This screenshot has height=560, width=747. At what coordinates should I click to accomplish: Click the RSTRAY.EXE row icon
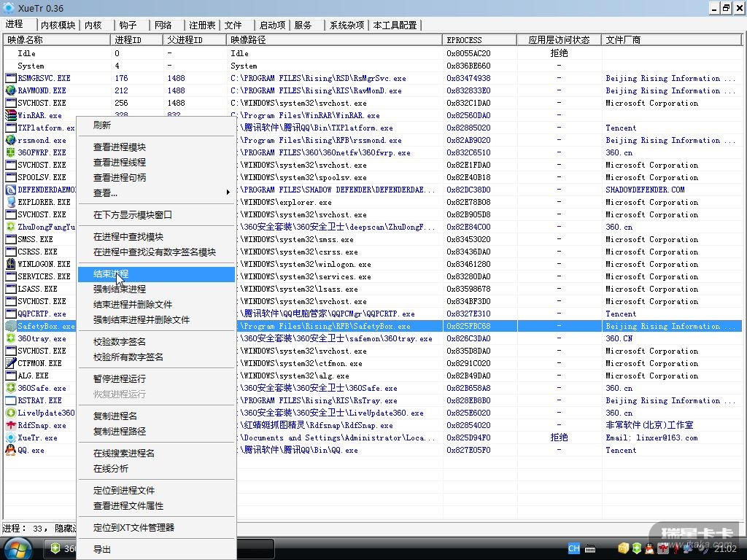[x=10, y=400]
